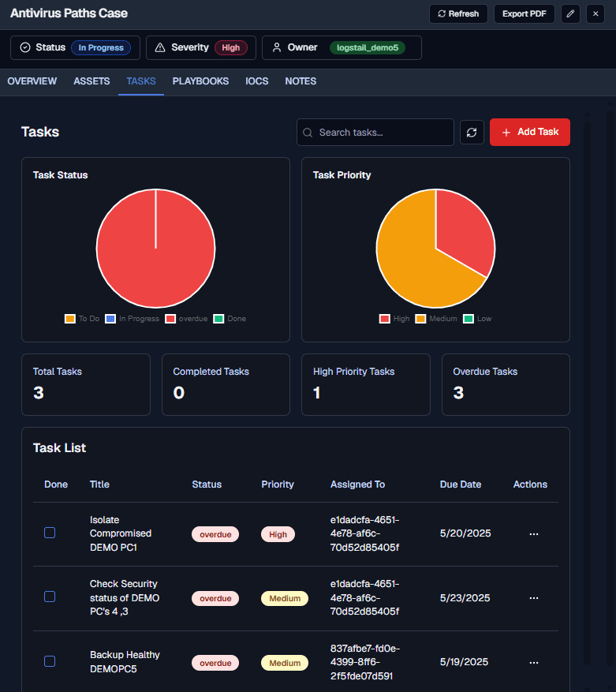Click the red Task Status pie chart
The height and width of the screenshot is (692, 616).
click(155, 249)
